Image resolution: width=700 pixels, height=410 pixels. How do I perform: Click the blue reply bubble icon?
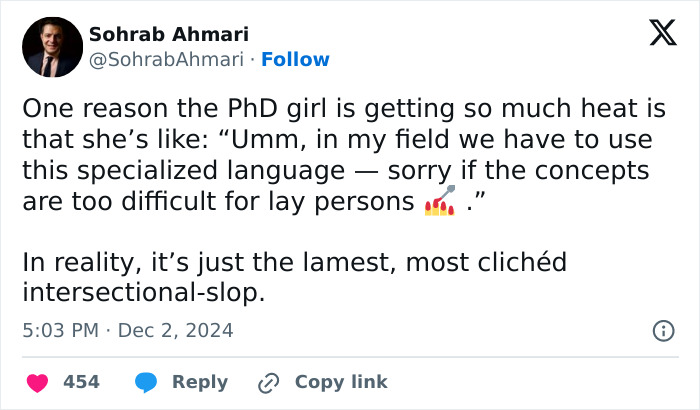click(147, 382)
